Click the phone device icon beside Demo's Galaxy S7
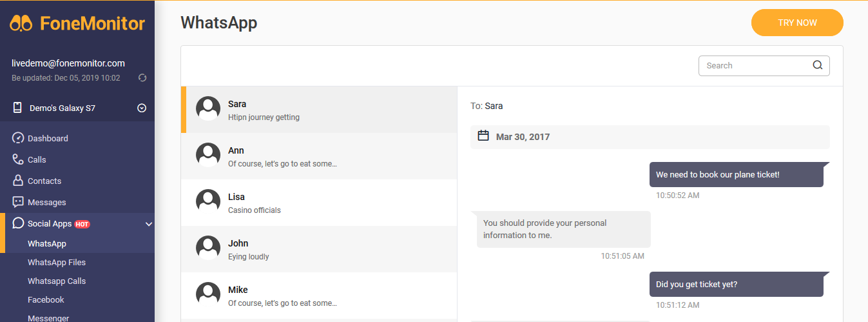 click(17, 108)
